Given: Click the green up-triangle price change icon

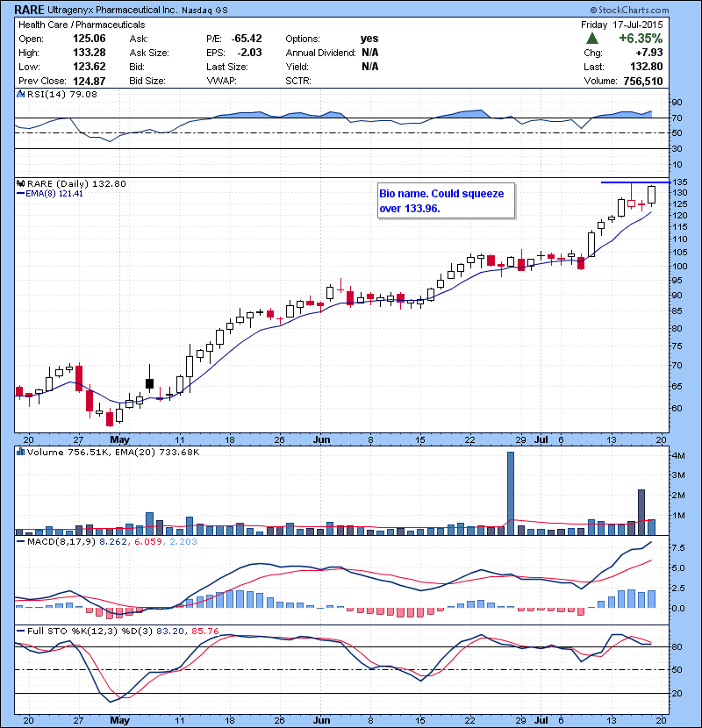Looking at the screenshot, I should click(592, 39).
